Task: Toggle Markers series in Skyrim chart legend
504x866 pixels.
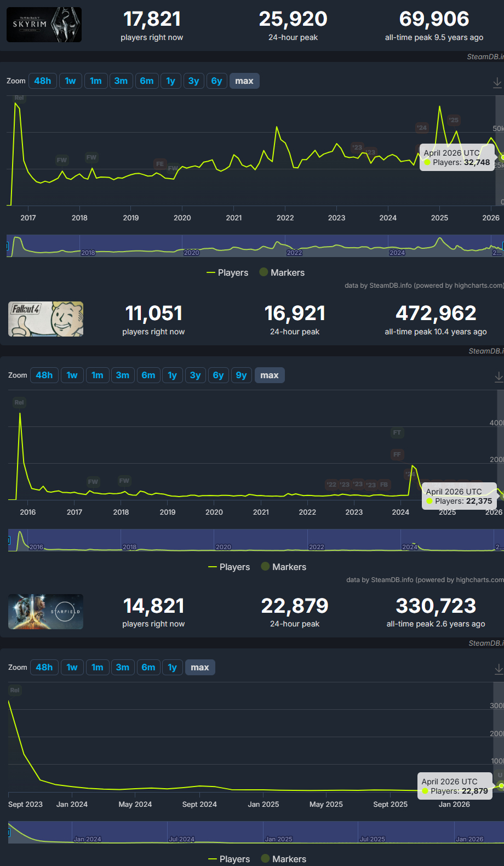Action: coord(282,272)
